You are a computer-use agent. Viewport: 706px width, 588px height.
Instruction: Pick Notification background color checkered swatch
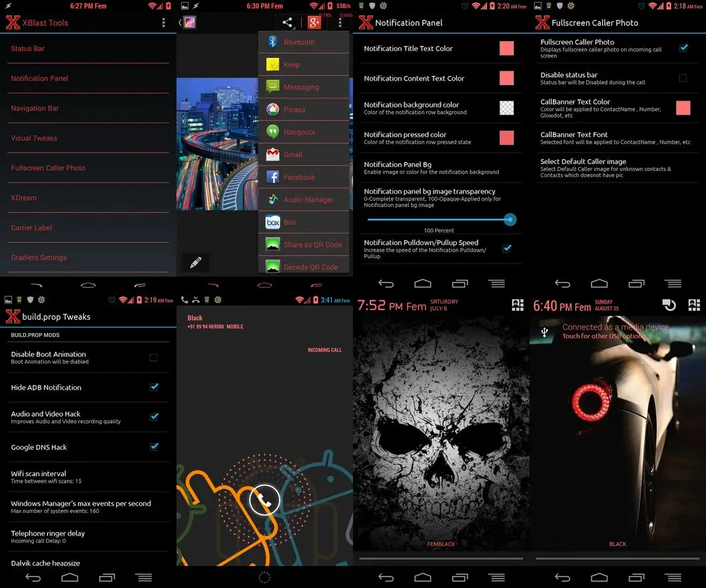[x=507, y=108]
